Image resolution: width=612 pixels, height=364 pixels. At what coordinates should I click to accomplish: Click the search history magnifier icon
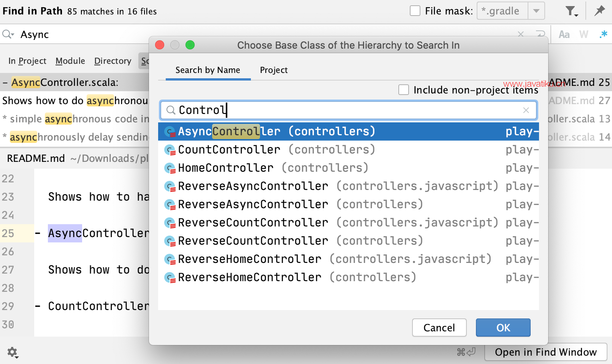8,35
